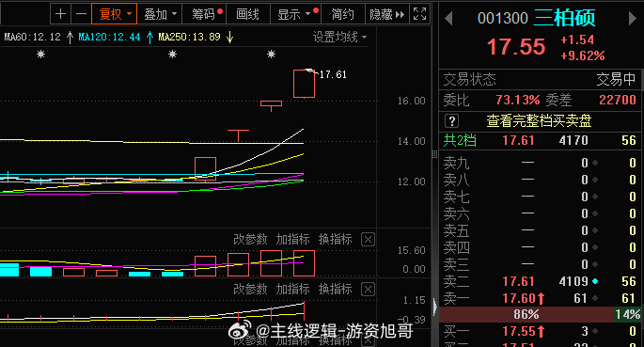The width and height of the screenshot is (644, 347).
Task: Click the 卖九 row label
Action: [x=456, y=164]
